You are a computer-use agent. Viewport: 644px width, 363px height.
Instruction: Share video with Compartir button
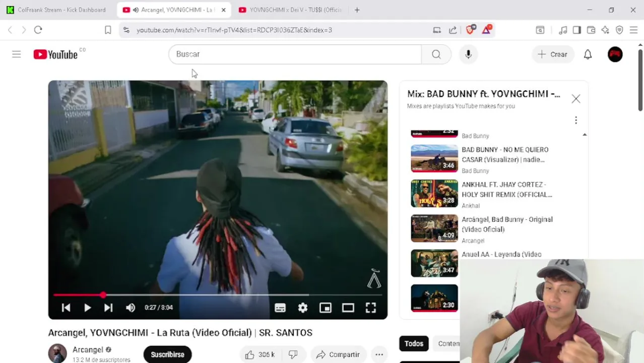click(338, 354)
